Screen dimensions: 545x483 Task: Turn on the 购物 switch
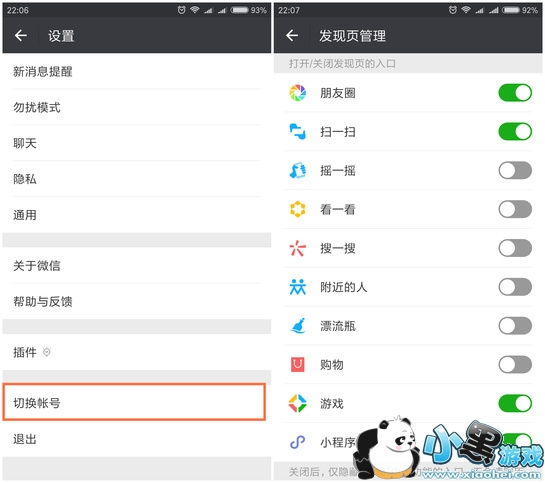pyautogui.click(x=515, y=365)
